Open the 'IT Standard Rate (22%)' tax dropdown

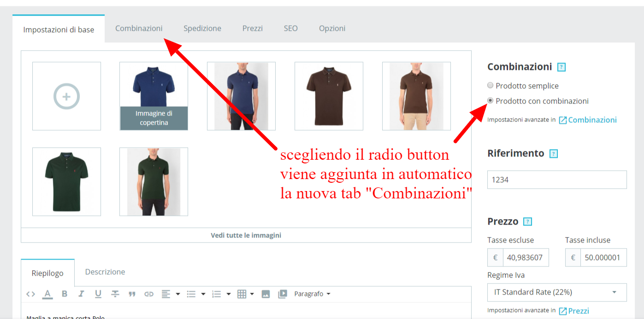click(556, 292)
